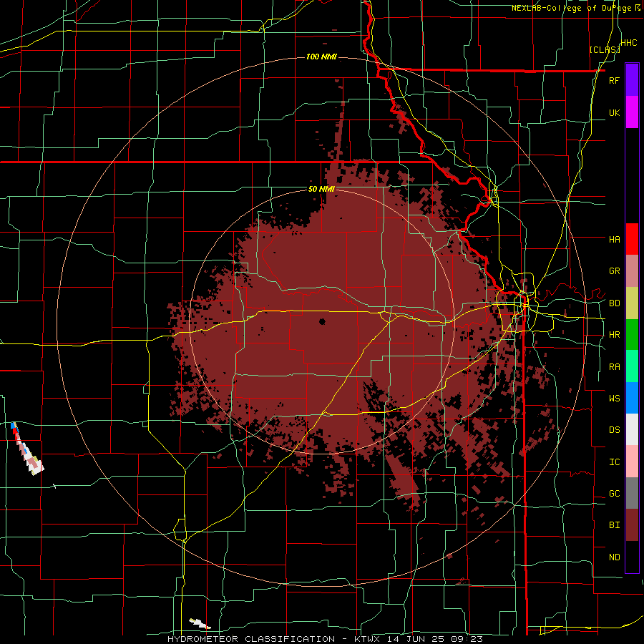Click the 'HR' legend label
The image size is (644, 644).
click(x=614, y=335)
